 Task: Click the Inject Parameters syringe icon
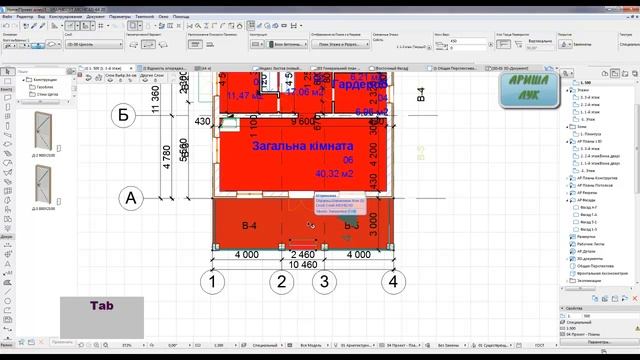coord(42,26)
